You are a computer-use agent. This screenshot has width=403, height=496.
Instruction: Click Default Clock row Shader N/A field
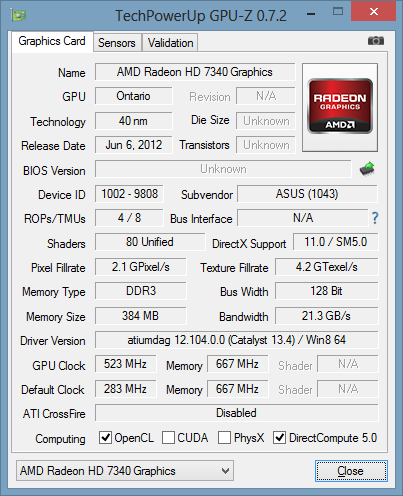point(348,389)
